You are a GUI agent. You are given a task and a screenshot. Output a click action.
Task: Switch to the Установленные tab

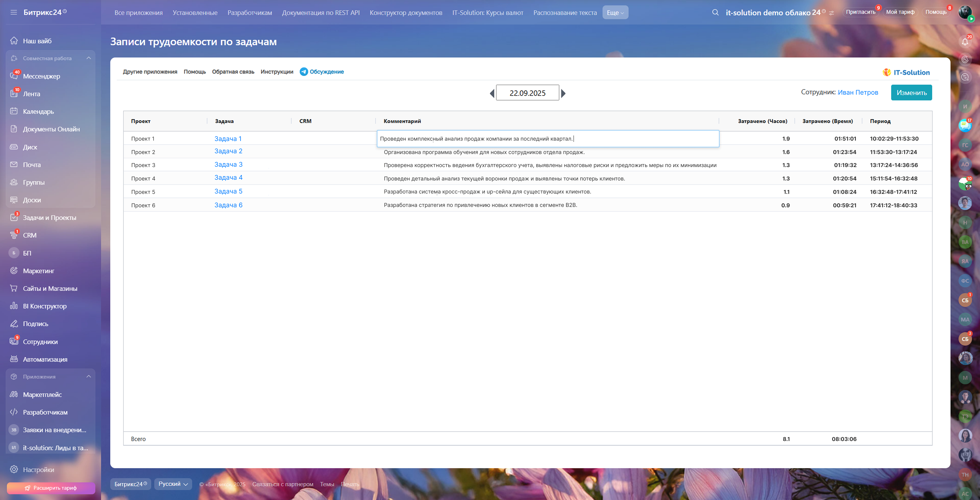pos(195,13)
